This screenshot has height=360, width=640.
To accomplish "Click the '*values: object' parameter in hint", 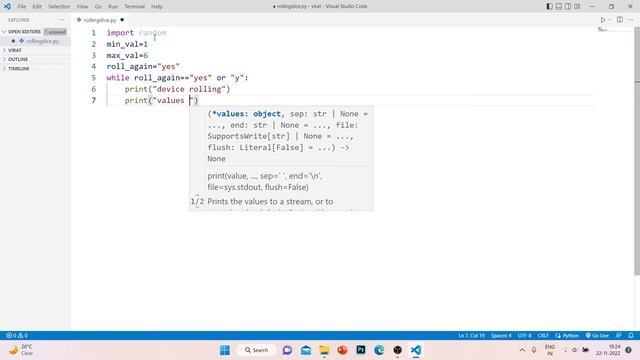I will click(246, 114).
